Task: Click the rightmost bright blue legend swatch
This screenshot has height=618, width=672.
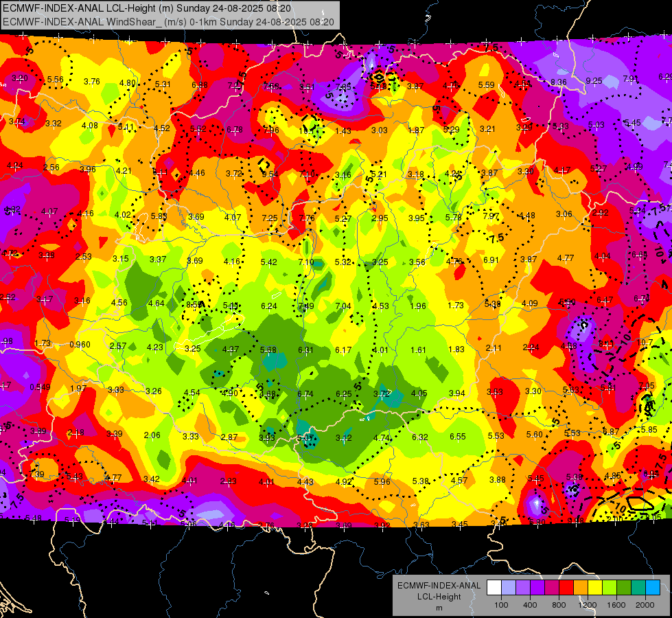Action: [x=653, y=588]
